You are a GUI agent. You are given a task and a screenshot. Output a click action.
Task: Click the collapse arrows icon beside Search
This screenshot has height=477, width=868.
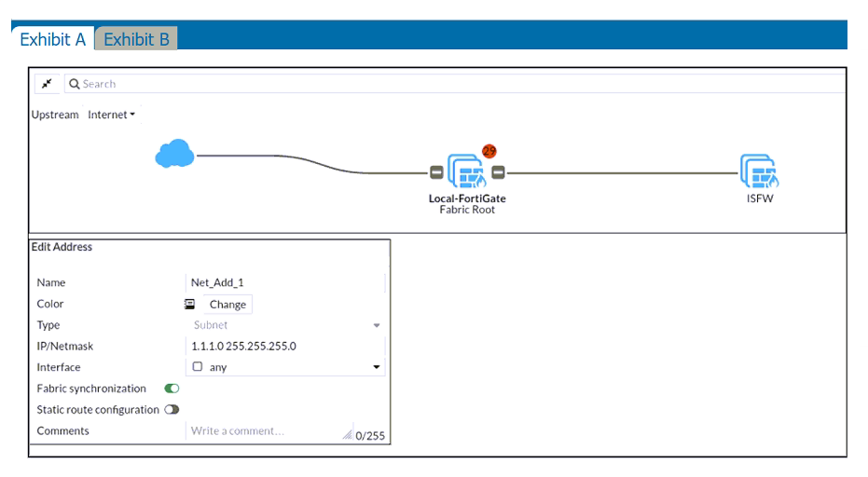[x=47, y=84]
